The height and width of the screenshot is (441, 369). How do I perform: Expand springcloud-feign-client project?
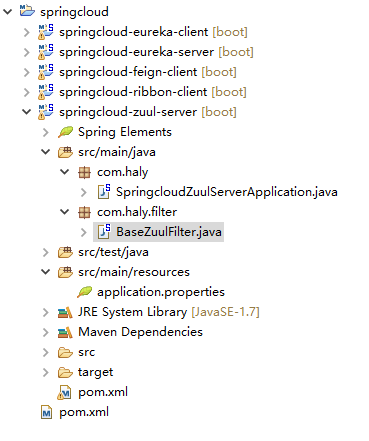coord(27,72)
